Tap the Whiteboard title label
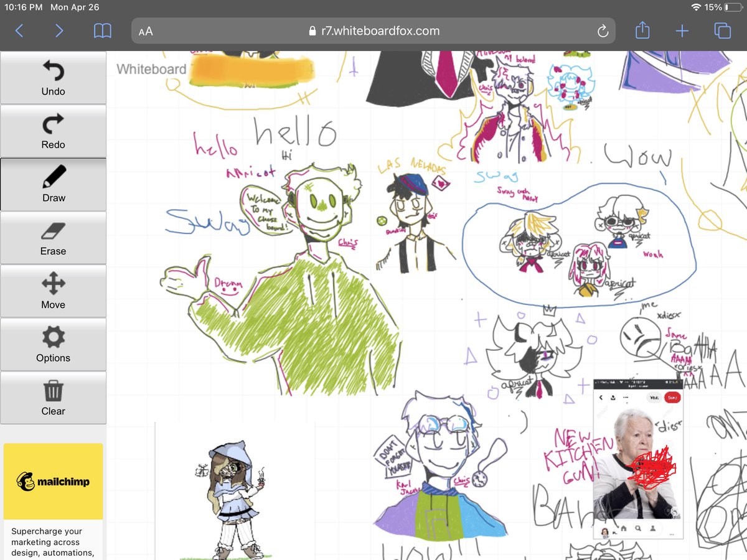747x560 pixels. pyautogui.click(x=151, y=69)
